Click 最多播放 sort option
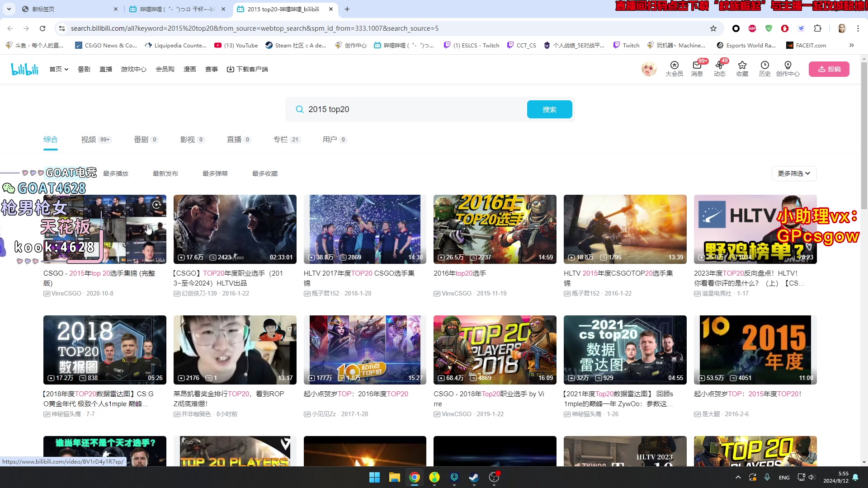868x488 pixels. coord(115,174)
